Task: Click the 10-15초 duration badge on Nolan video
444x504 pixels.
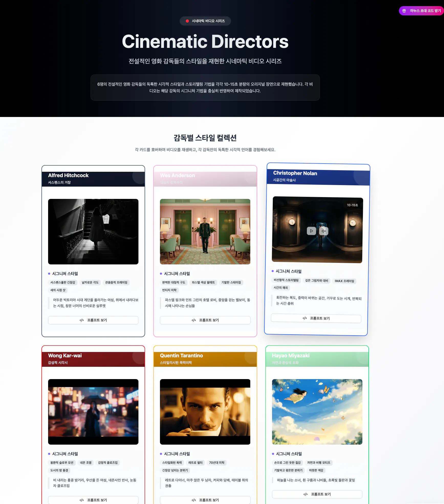Action: [352, 205]
